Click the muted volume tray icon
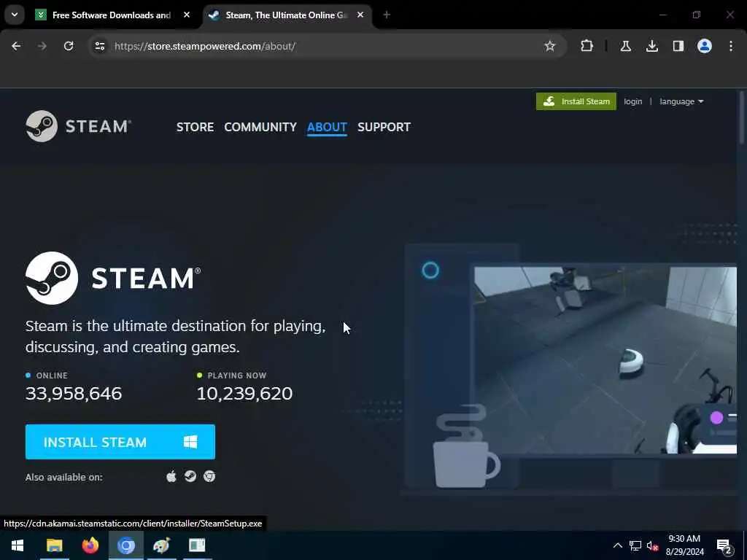 [x=652, y=545]
